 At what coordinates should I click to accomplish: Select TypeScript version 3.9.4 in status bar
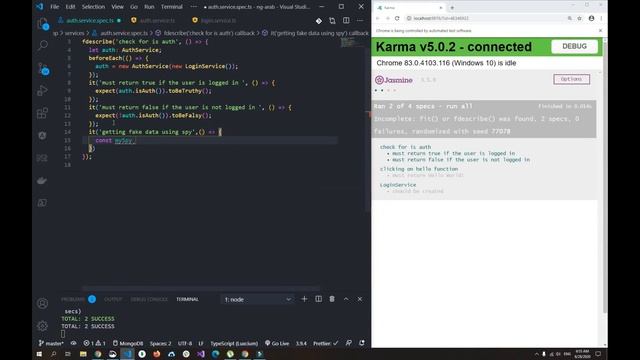click(301, 343)
